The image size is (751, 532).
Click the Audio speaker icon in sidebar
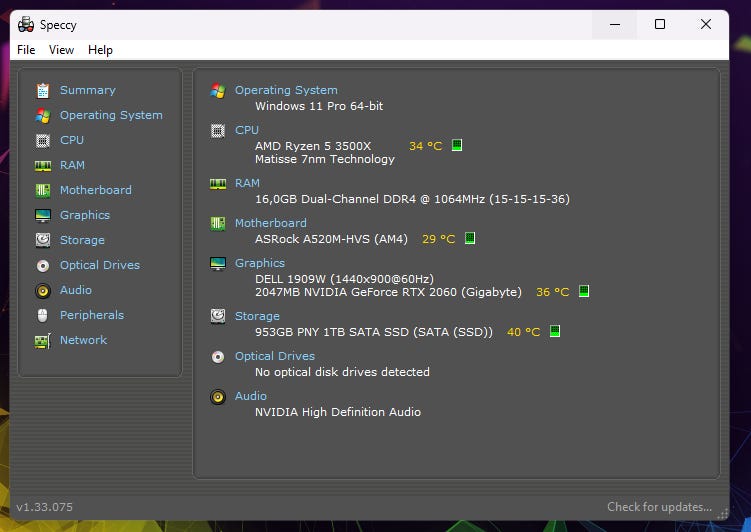coord(42,291)
